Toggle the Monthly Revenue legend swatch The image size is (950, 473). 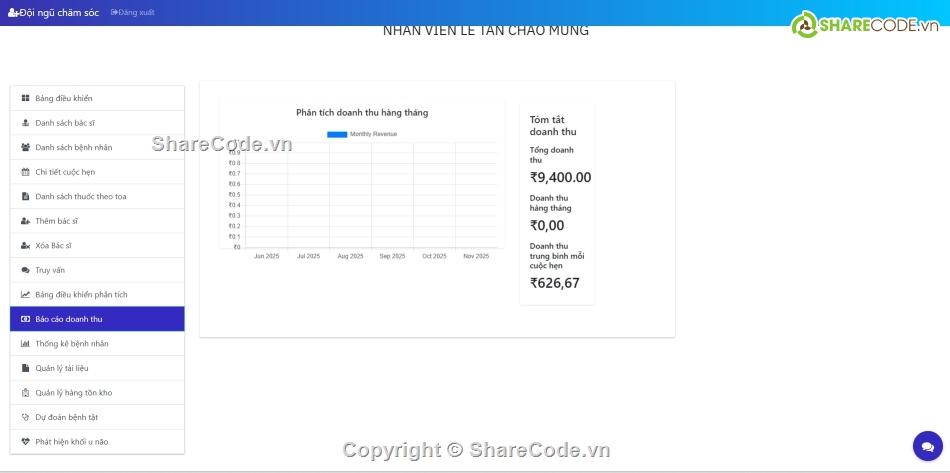[x=337, y=134]
